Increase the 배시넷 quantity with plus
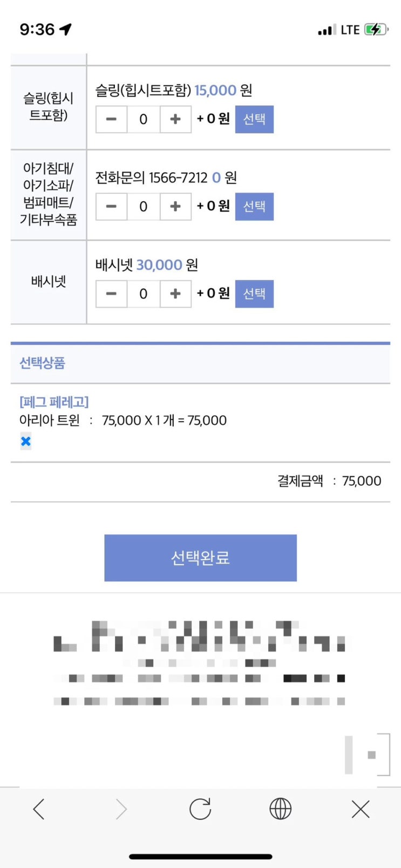The width and height of the screenshot is (401, 868). click(x=175, y=294)
